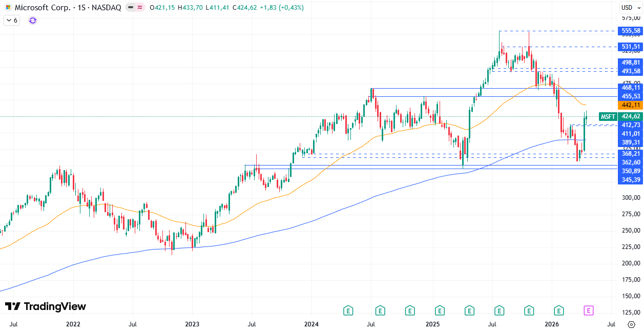Click the first green earnings E marker

coord(348,310)
